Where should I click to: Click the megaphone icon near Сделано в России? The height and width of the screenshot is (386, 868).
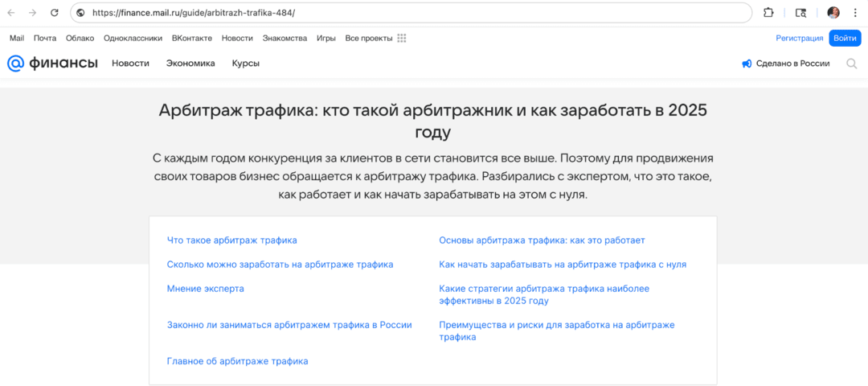(x=746, y=64)
